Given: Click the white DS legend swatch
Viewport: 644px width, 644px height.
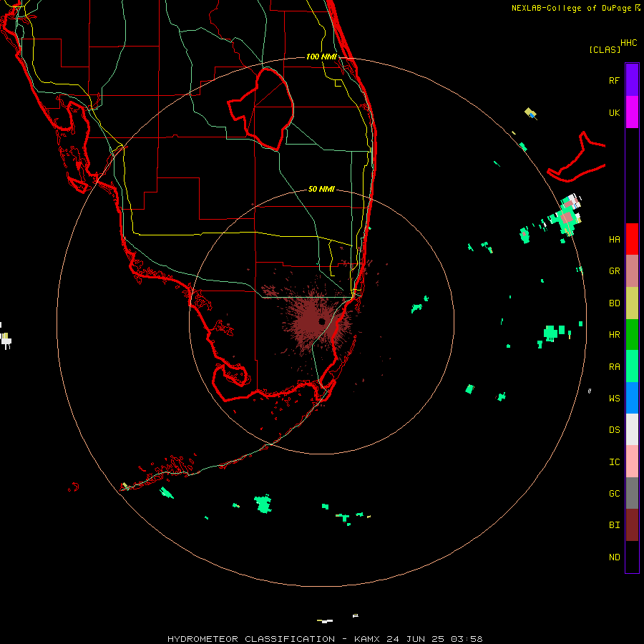Looking at the screenshot, I should pos(632,429).
